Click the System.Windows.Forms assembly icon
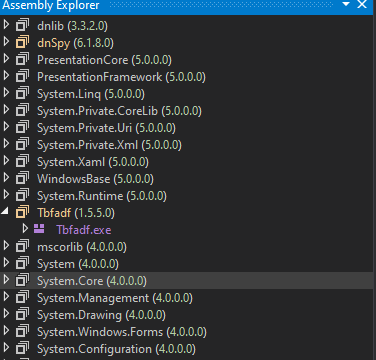 22,332
